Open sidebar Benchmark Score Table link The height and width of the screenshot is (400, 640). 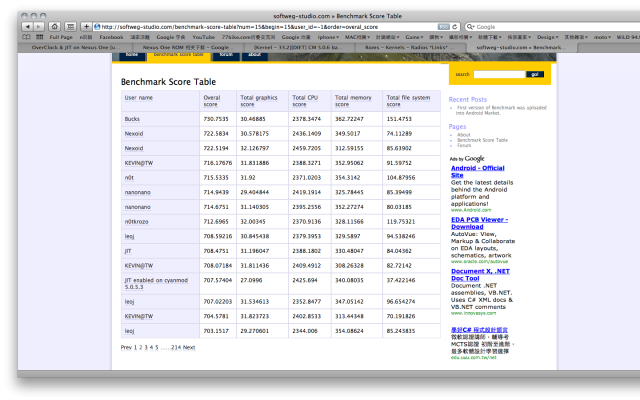[x=482, y=140]
